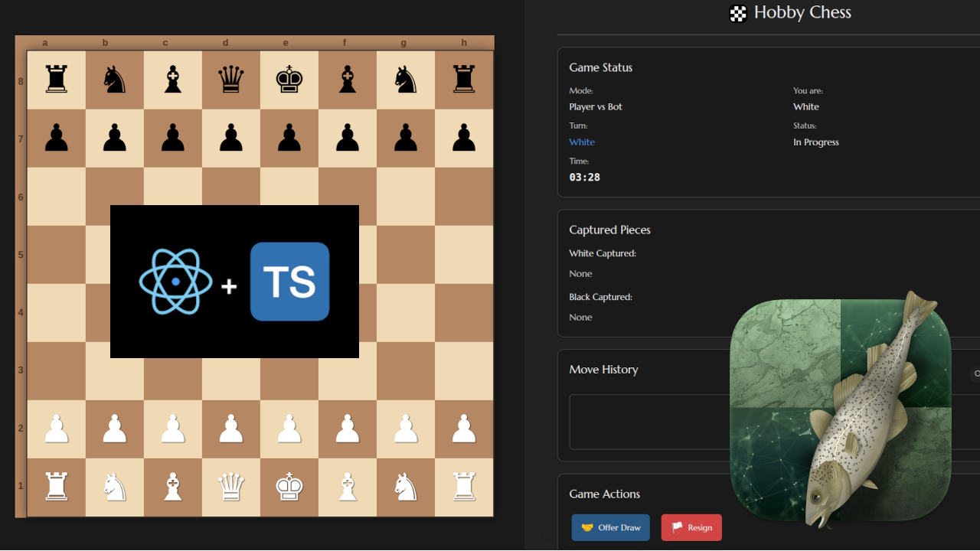Pick the white pawn on d2
980x551 pixels.
pyautogui.click(x=231, y=429)
